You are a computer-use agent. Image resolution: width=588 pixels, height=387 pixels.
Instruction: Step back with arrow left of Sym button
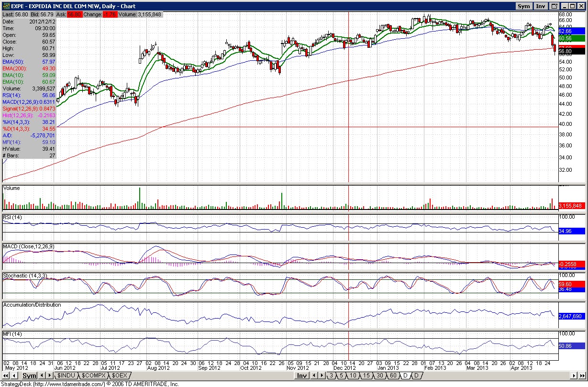pyautogui.click(x=14, y=376)
